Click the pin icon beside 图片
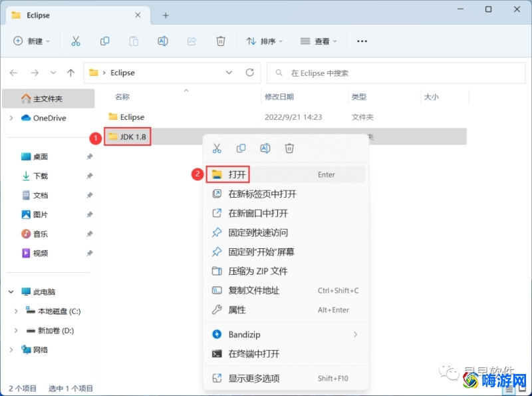The image size is (532, 396). pyautogui.click(x=89, y=215)
